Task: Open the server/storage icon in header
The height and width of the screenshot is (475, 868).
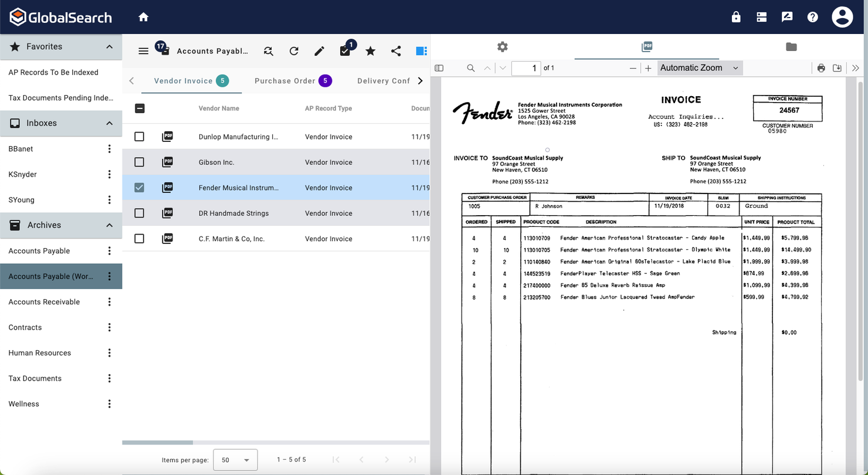Action: (761, 17)
